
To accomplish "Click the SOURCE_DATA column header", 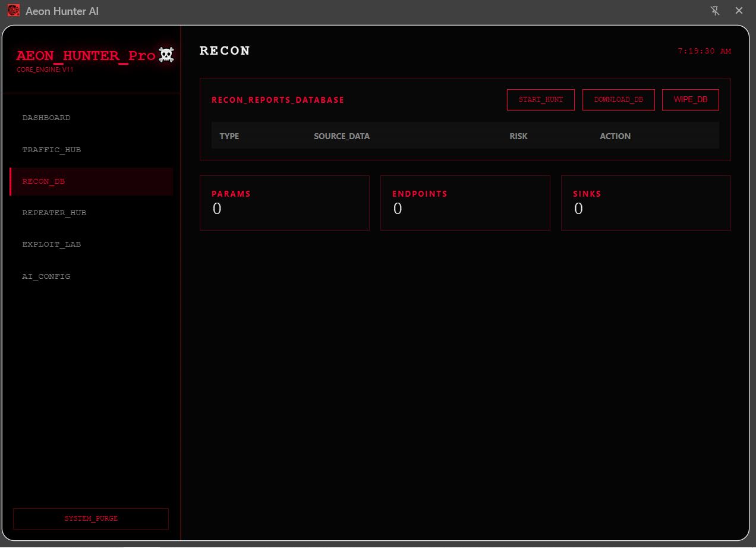I will click(x=342, y=136).
